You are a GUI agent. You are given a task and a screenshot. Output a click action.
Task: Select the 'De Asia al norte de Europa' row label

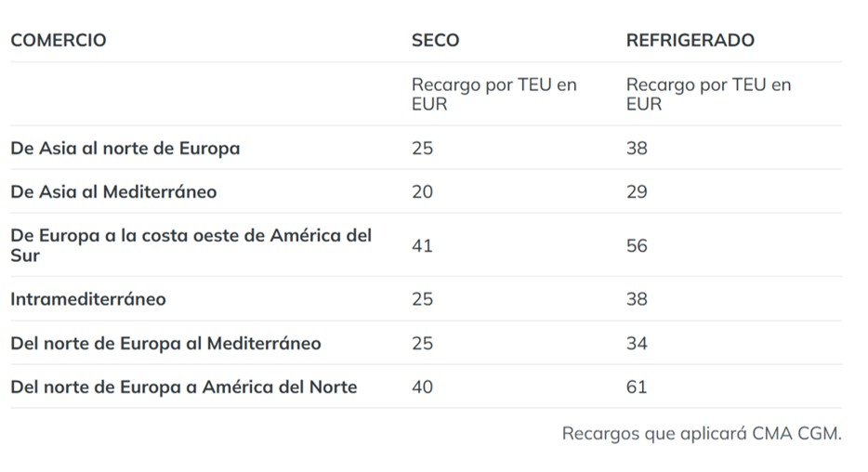tap(125, 148)
